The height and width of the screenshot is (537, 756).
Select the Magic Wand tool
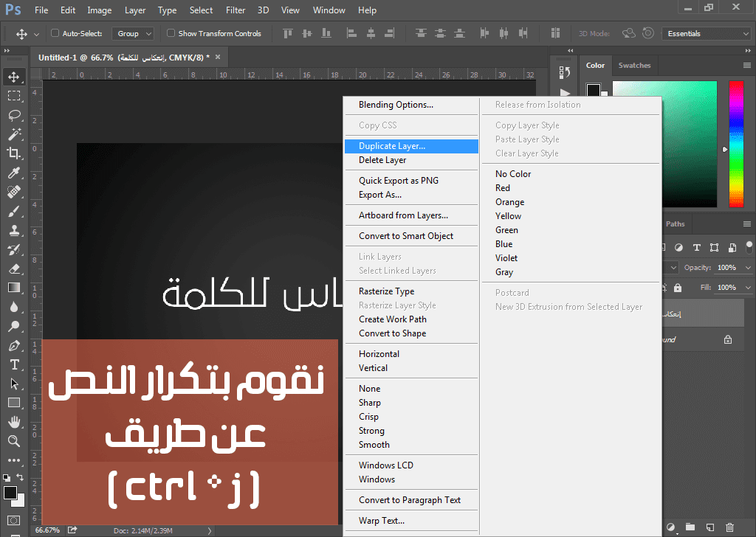pos(14,134)
